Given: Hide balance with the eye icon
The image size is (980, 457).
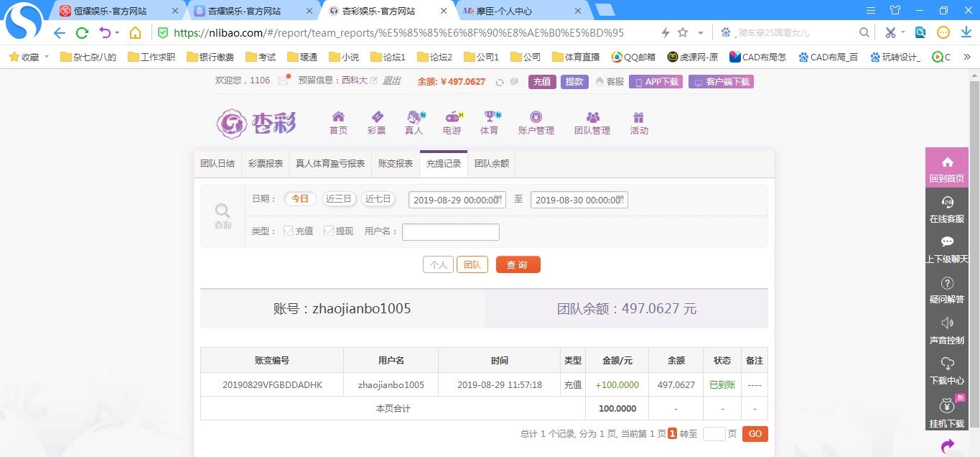Looking at the screenshot, I should pos(514,82).
